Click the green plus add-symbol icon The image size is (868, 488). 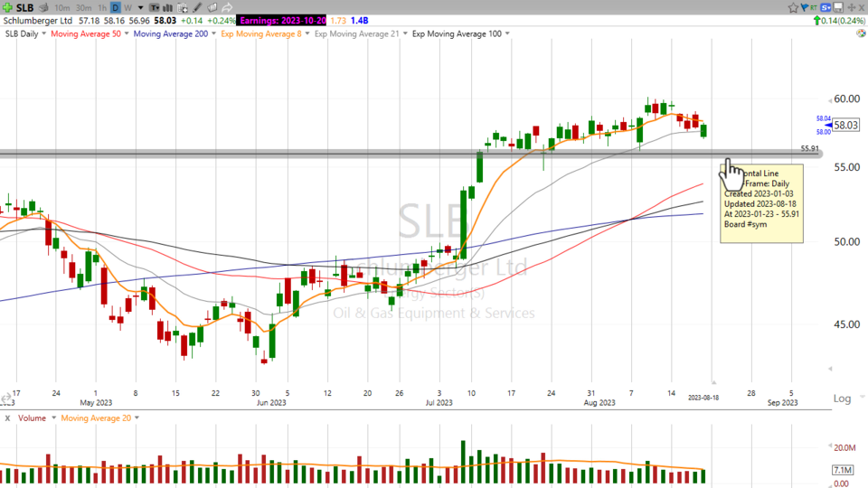(7, 8)
